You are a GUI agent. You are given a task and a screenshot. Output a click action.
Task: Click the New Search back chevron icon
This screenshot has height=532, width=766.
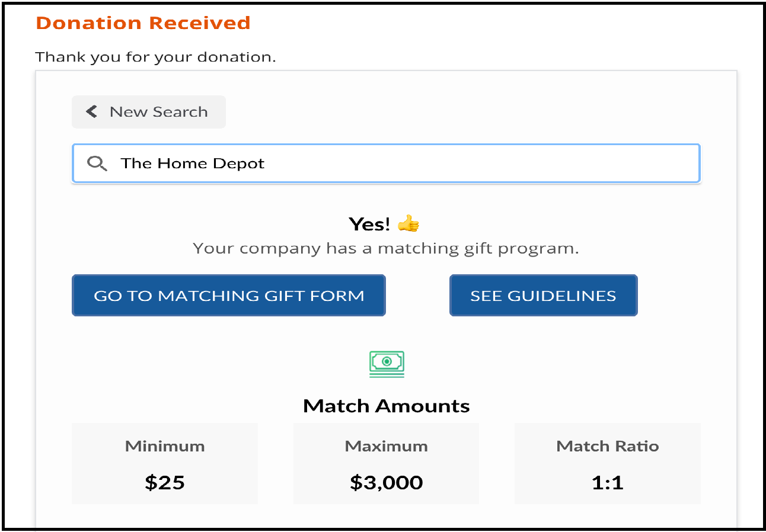click(91, 111)
